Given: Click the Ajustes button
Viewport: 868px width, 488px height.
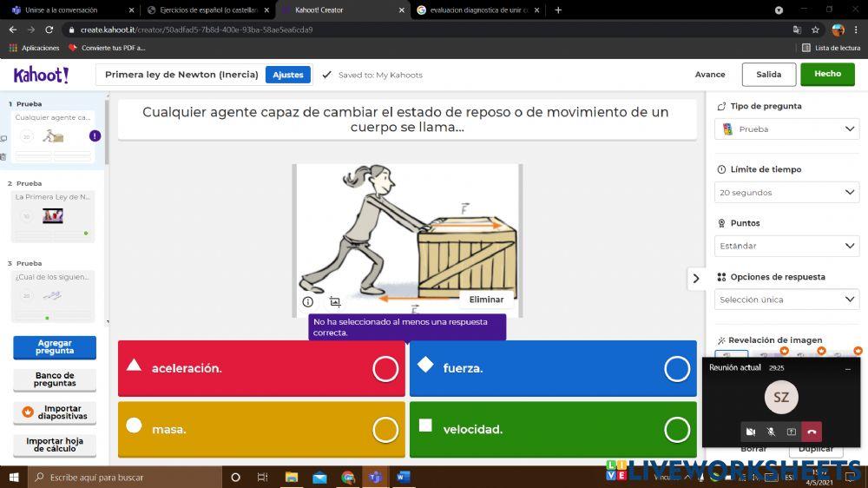Looking at the screenshot, I should 288,75.
